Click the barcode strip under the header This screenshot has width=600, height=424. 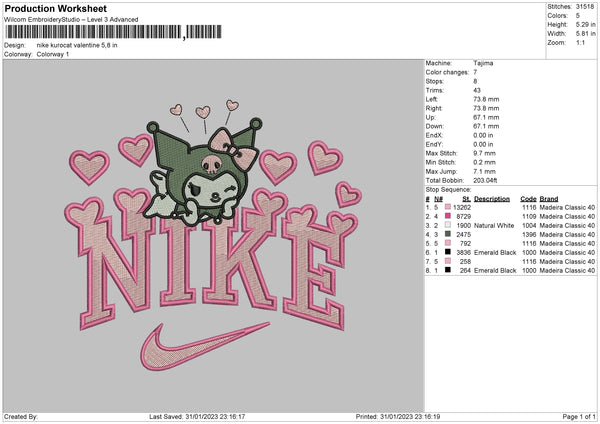[113, 32]
